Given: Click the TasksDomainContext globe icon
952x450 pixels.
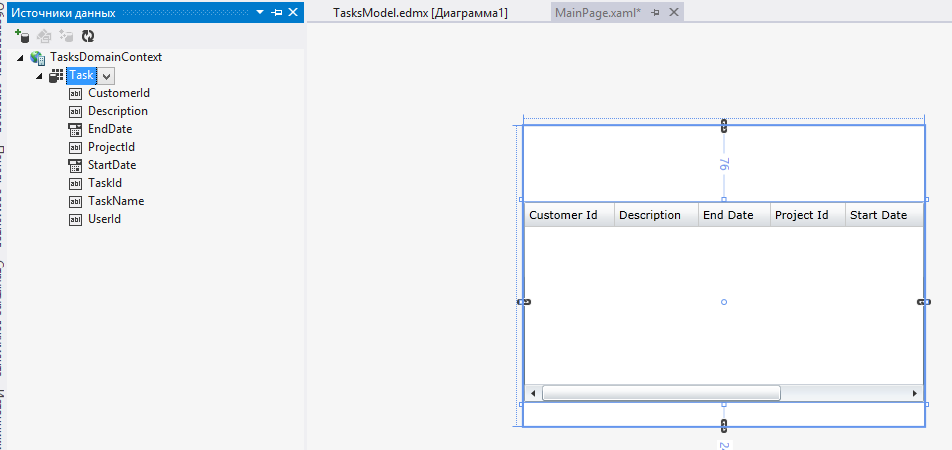Looking at the screenshot, I should [x=37, y=58].
